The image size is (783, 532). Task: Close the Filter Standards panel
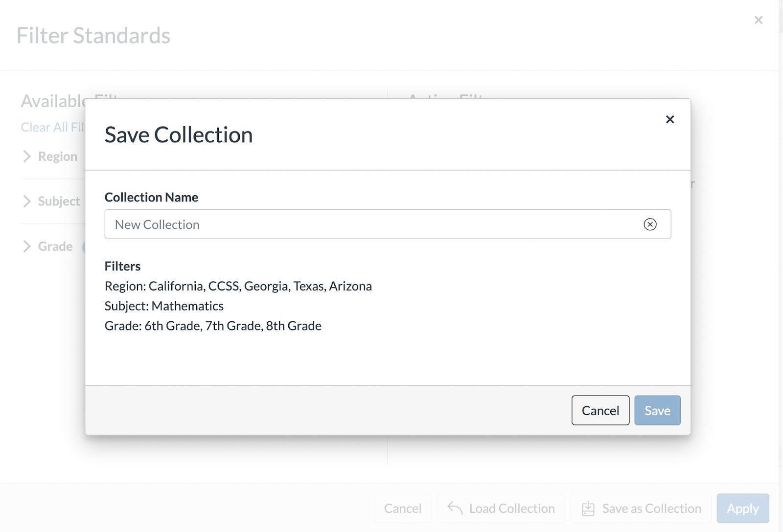[759, 20]
